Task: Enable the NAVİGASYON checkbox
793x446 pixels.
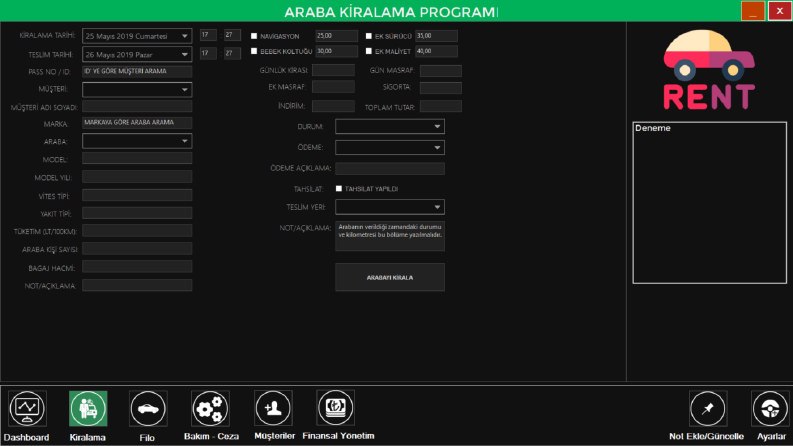Action: click(x=254, y=36)
